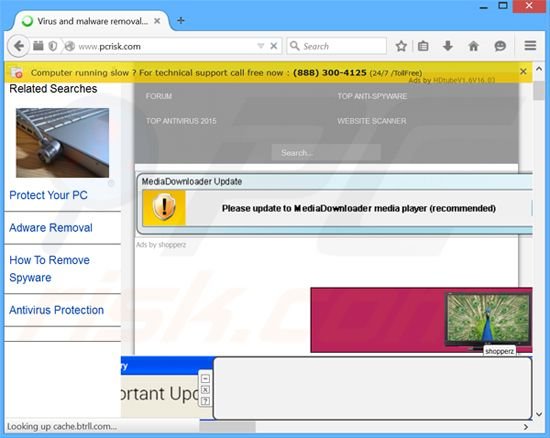The image size is (550, 438).
Task: Open the chat bubble Hello icon
Action: (x=500, y=46)
